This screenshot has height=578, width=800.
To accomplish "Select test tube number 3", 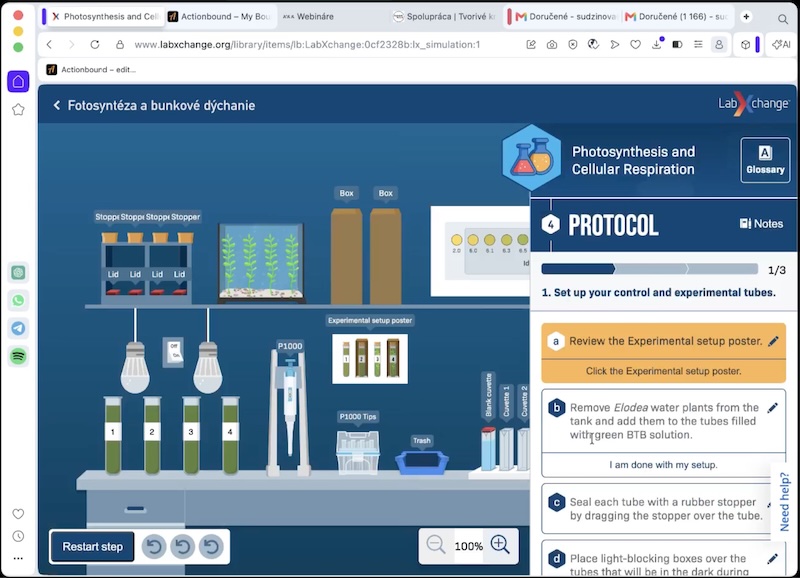I will pyautogui.click(x=191, y=435).
